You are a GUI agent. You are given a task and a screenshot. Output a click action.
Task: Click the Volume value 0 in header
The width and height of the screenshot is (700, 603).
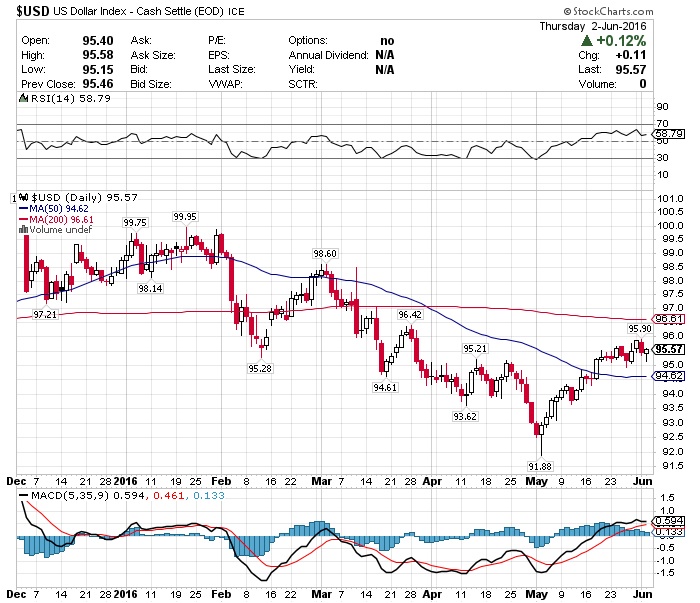click(x=643, y=84)
